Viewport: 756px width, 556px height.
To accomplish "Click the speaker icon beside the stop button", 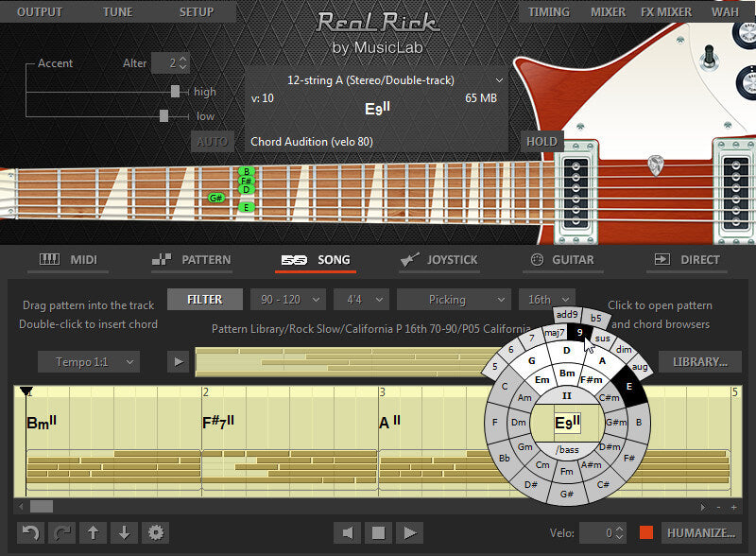I will [x=348, y=533].
